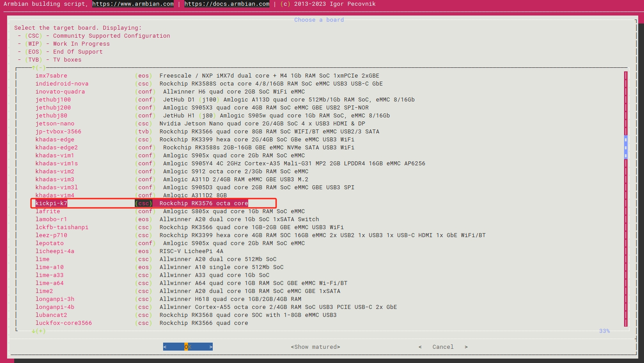
Task: Click the scroll-up indicator above the list
Action: click(39, 68)
